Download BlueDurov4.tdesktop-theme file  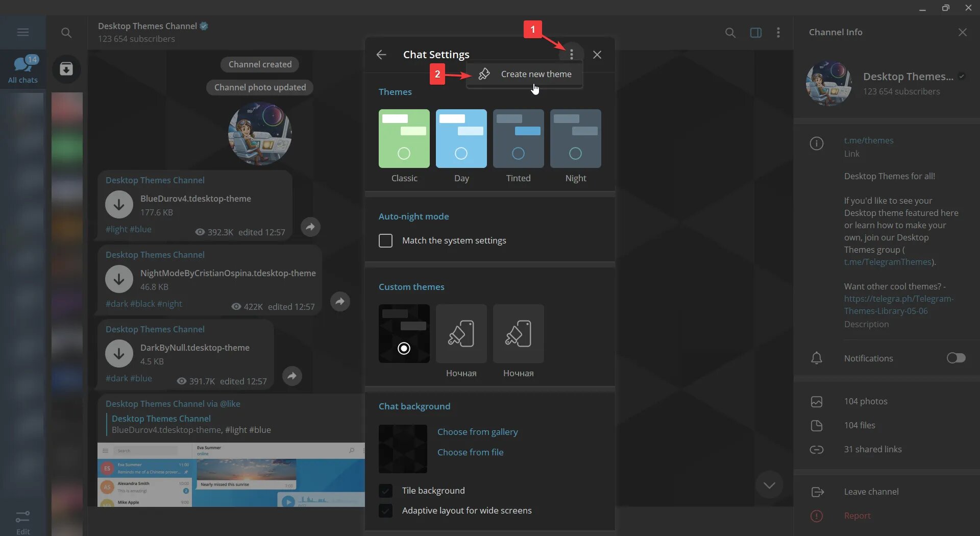pyautogui.click(x=119, y=204)
